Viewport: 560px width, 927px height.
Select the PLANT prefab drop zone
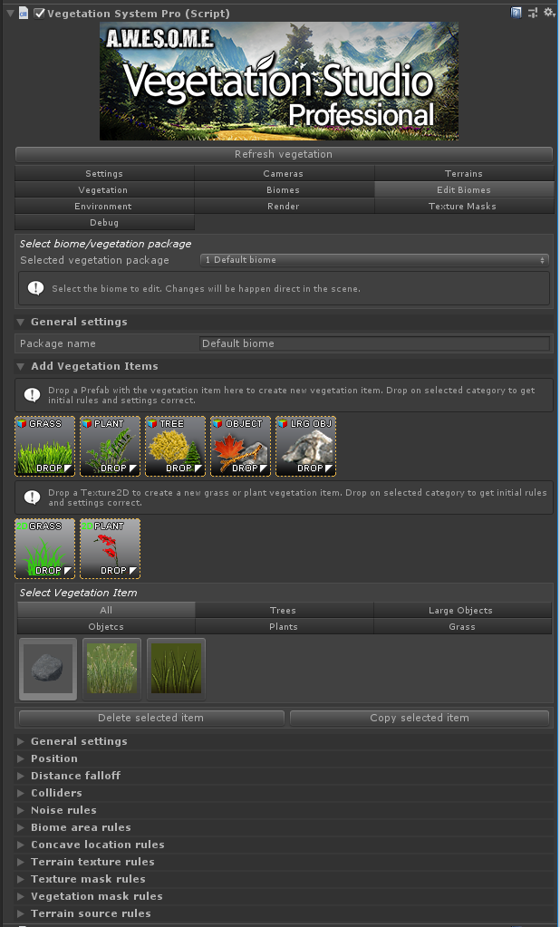110,447
